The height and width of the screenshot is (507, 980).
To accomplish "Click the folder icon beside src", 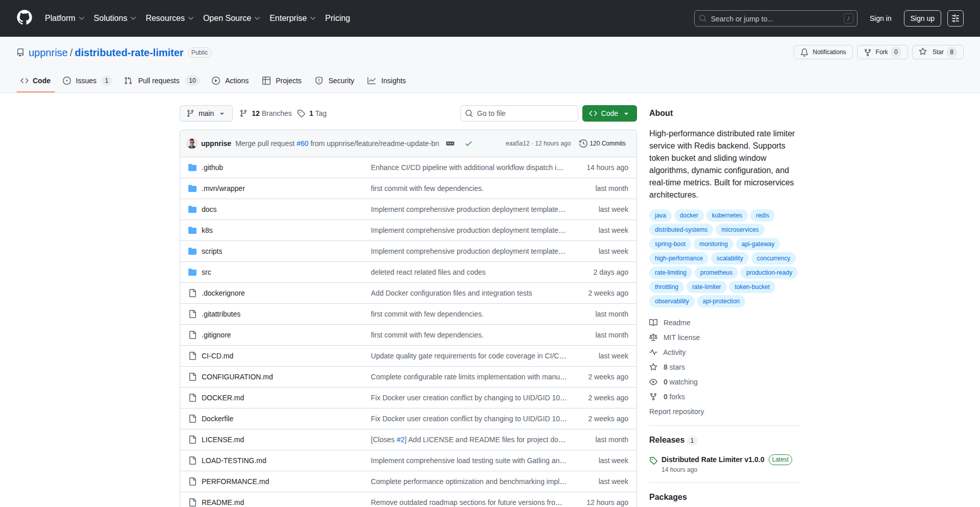I will click(192, 272).
